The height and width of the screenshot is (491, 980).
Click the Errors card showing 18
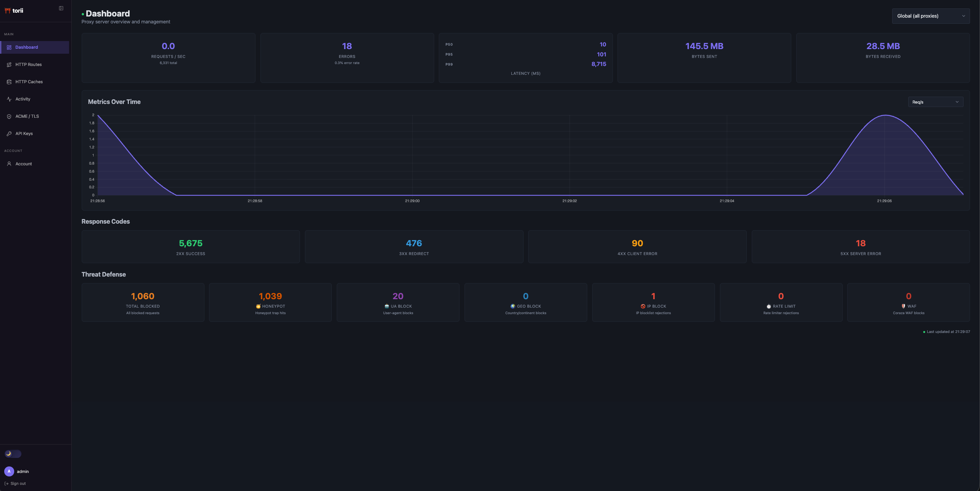pos(347,58)
